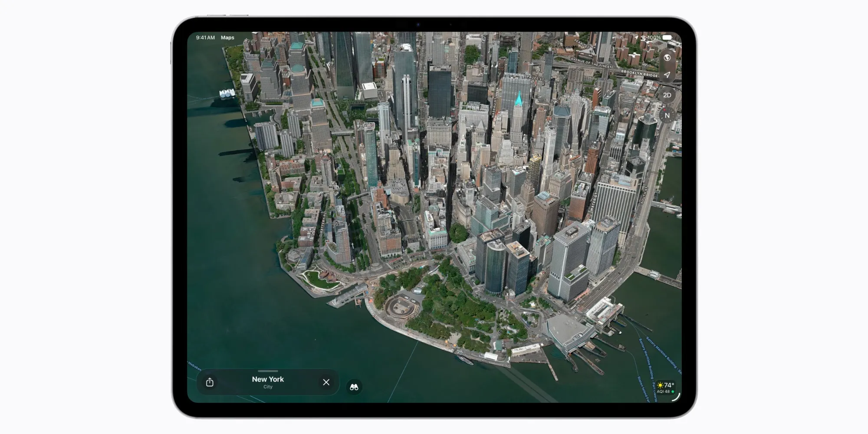Select the Spruce St street label
Image resolution: width=868 pixels, height=434 pixels.
coord(534,78)
